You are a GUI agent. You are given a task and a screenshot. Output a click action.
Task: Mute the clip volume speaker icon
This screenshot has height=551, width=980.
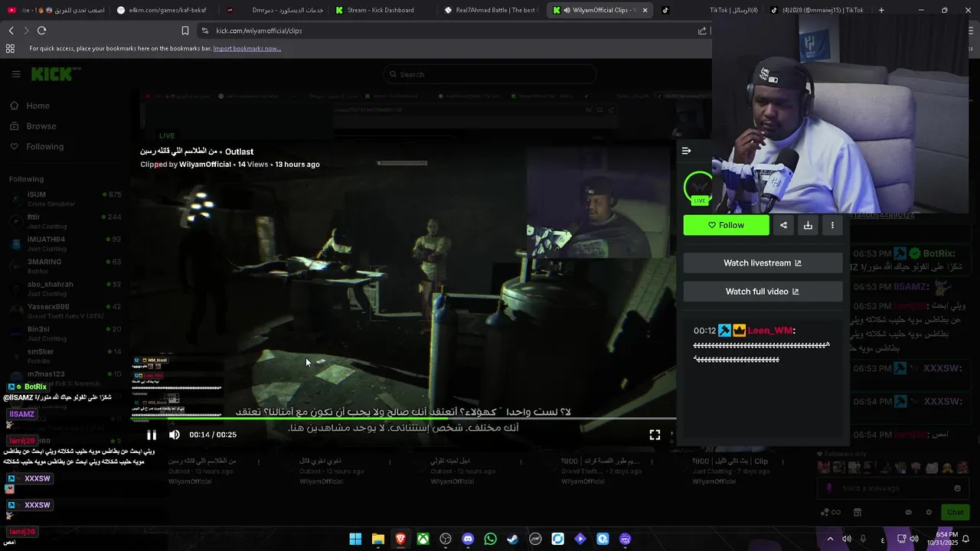(175, 435)
